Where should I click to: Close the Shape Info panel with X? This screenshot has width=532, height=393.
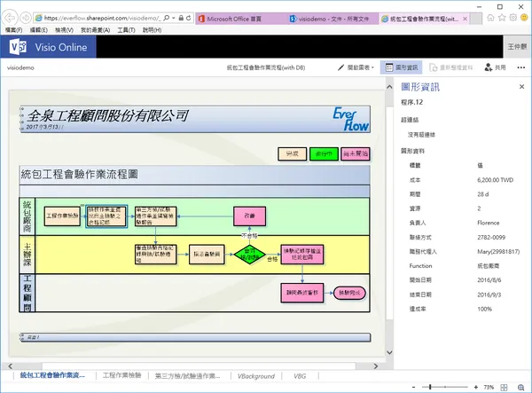522,87
